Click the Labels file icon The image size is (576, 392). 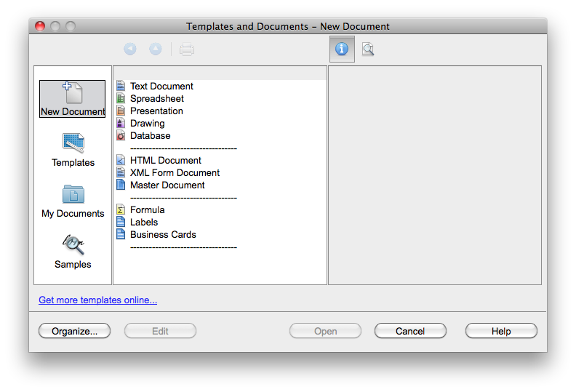click(x=121, y=222)
